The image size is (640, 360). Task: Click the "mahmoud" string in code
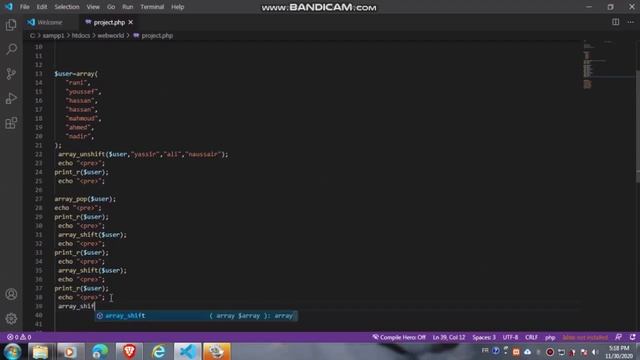click(x=83, y=118)
